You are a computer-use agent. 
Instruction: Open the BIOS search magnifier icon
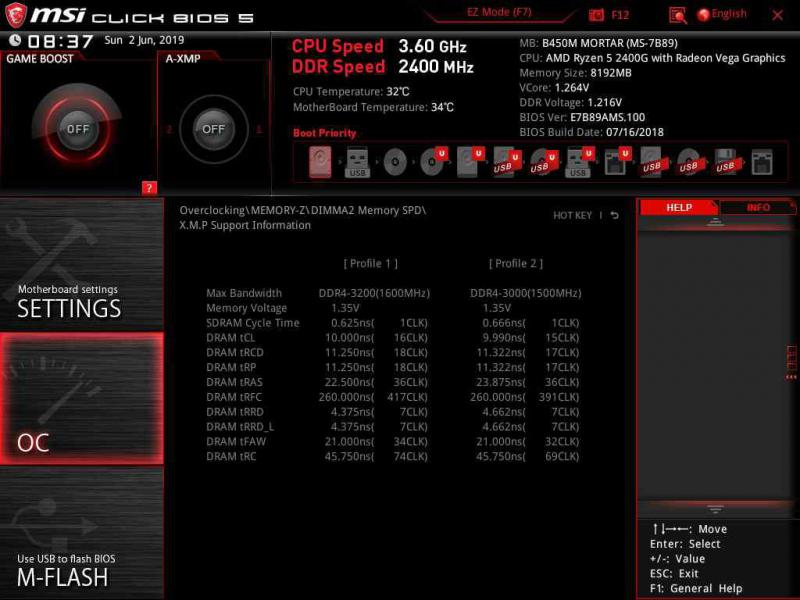[678, 14]
